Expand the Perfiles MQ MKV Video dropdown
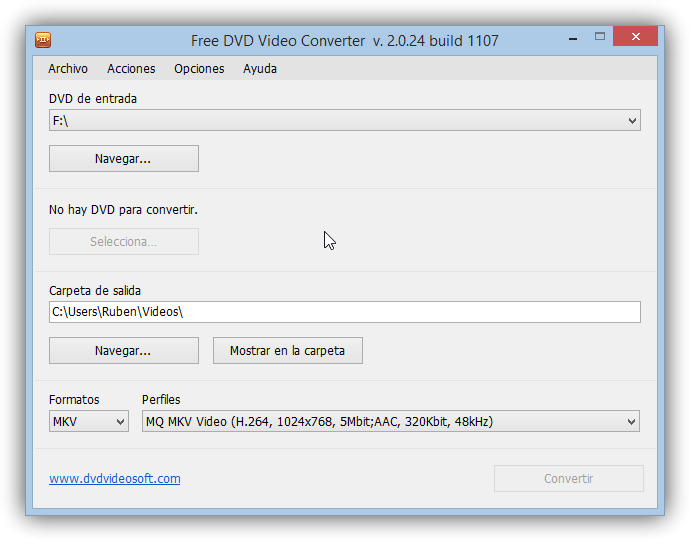The image size is (690, 541). (x=391, y=421)
